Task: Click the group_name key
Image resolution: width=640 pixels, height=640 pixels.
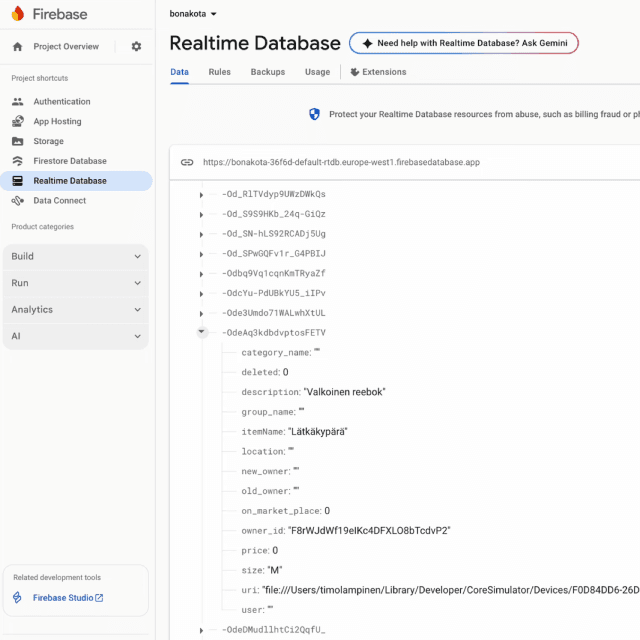Action: (x=269, y=412)
